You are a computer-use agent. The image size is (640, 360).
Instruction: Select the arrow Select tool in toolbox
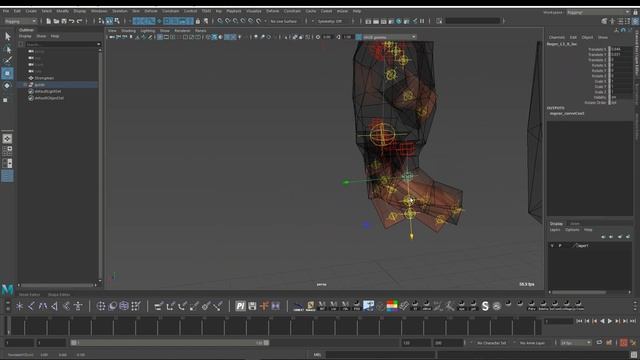coord(7,37)
